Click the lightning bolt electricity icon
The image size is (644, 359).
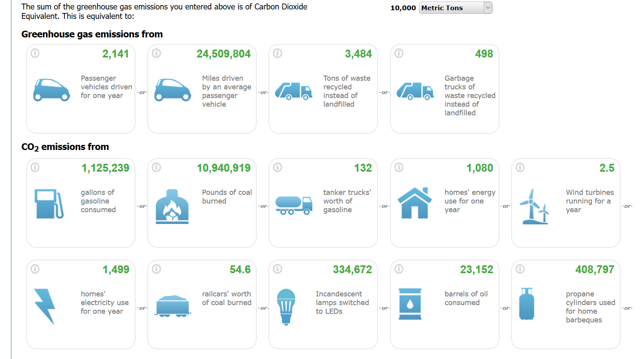tap(44, 306)
